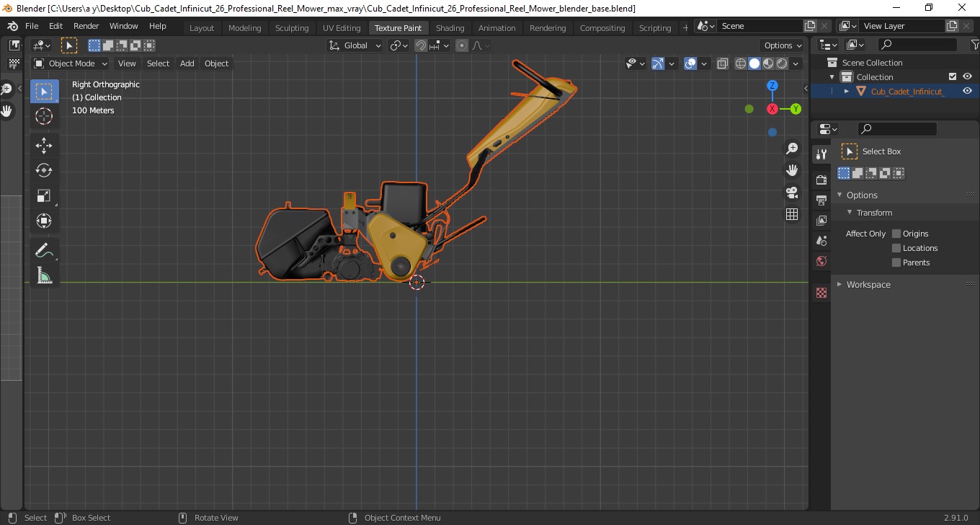Click the Z axis on navigation gizmo
980x525 pixels.
pos(772,85)
